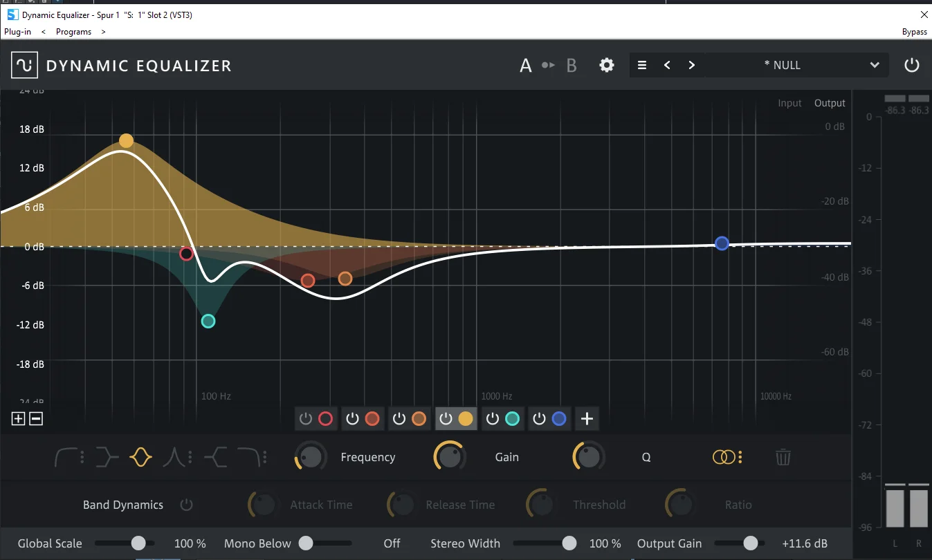
Task: Load the next preset with the right chevron
Action: click(x=691, y=65)
